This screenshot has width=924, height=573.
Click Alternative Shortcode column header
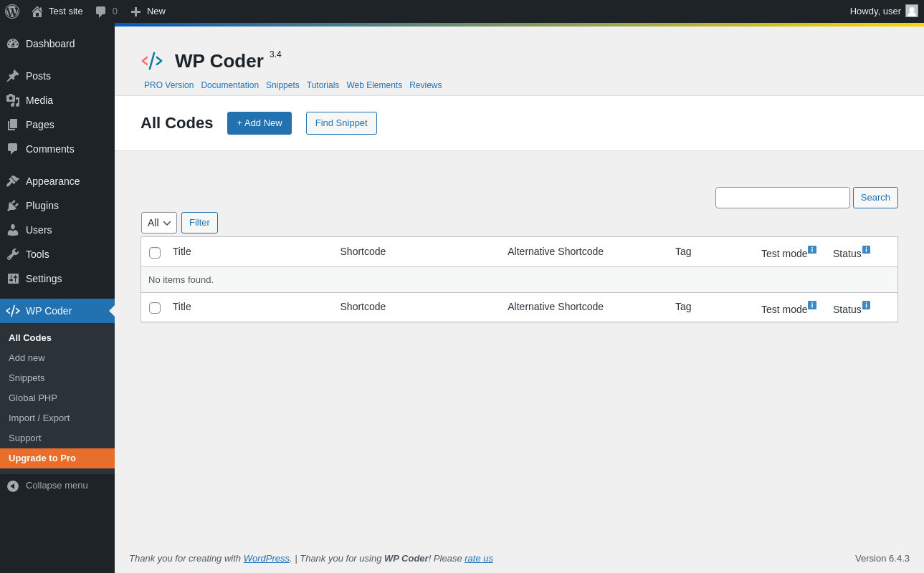556,251
